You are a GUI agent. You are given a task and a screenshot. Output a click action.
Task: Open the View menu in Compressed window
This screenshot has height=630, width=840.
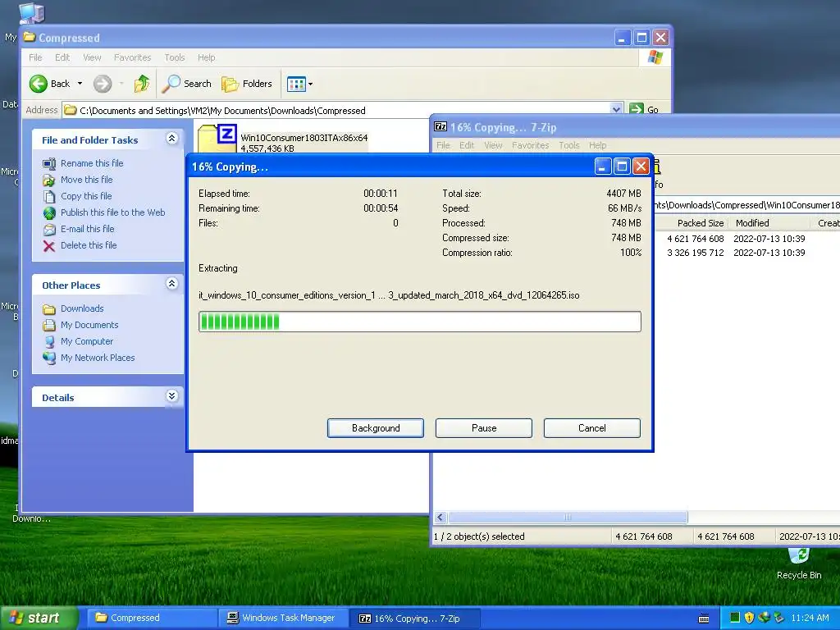point(92,57)
